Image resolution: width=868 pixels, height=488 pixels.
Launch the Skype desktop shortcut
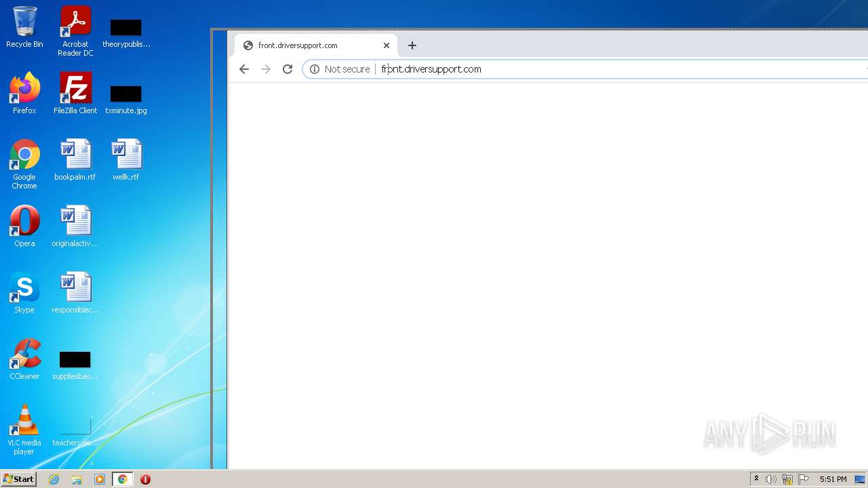[24, 293]
